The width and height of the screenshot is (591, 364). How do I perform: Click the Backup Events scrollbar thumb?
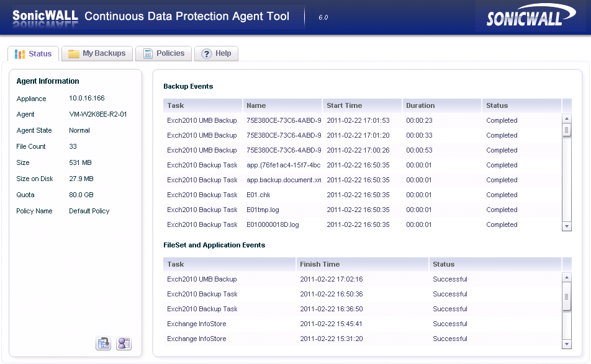[x=567, y=130]
